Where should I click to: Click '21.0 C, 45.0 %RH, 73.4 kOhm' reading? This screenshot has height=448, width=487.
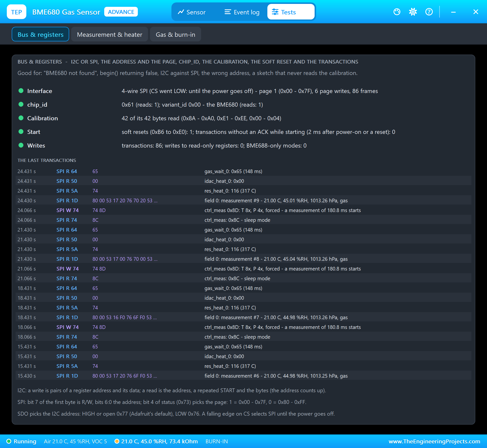click(x=159, y=441)
